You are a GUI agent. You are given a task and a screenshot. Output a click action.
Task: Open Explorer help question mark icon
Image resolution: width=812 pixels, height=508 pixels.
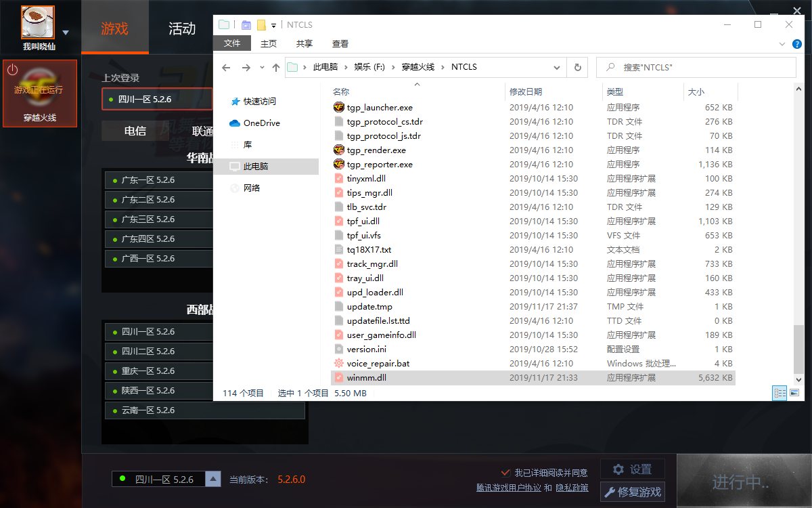796,43
